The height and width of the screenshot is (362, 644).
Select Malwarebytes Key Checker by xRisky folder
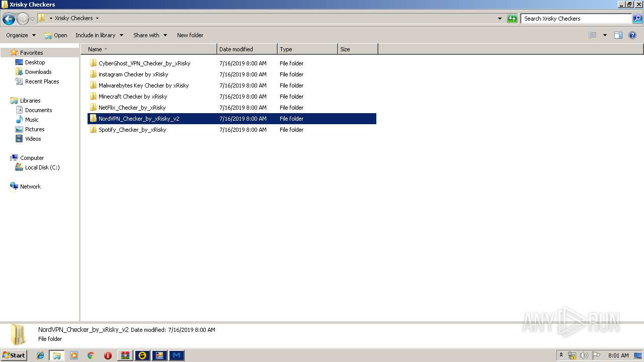coord(232,85)
